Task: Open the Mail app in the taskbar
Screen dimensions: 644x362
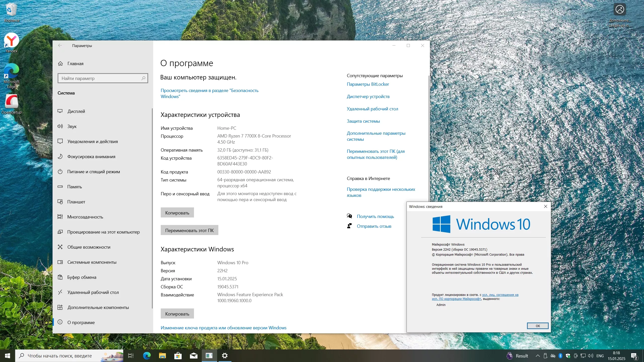Action: pyautogui.click(x=193, y=355)
